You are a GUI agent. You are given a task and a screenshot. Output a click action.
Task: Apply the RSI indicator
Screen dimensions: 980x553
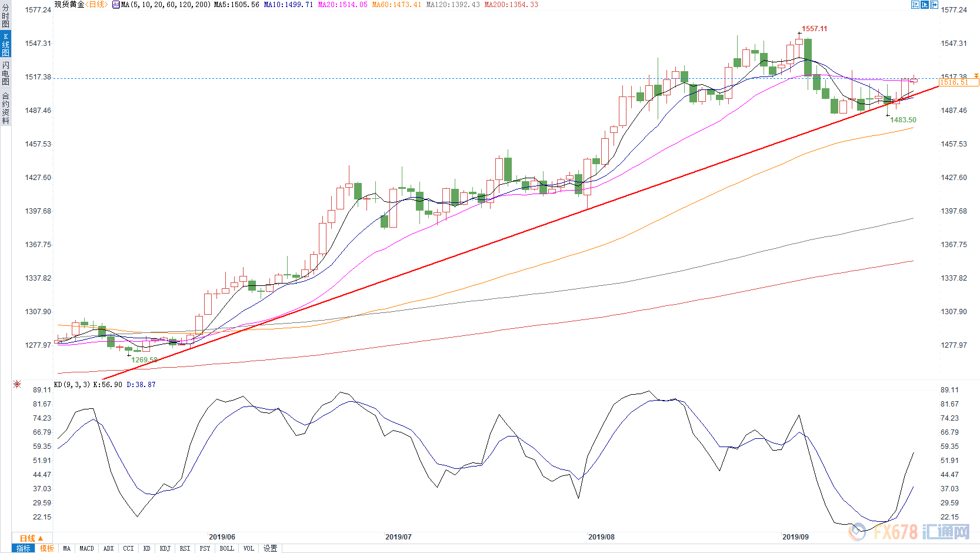tap(185, 548)
